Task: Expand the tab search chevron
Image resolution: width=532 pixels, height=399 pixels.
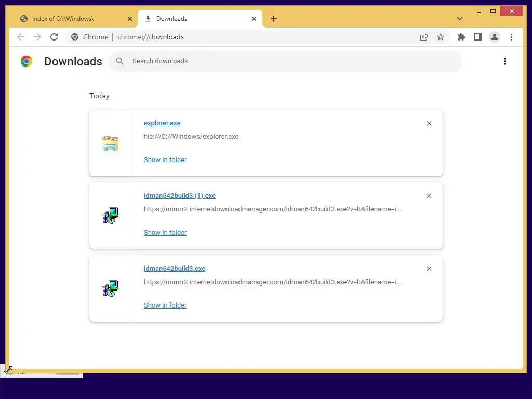Action: pos(460,19)
